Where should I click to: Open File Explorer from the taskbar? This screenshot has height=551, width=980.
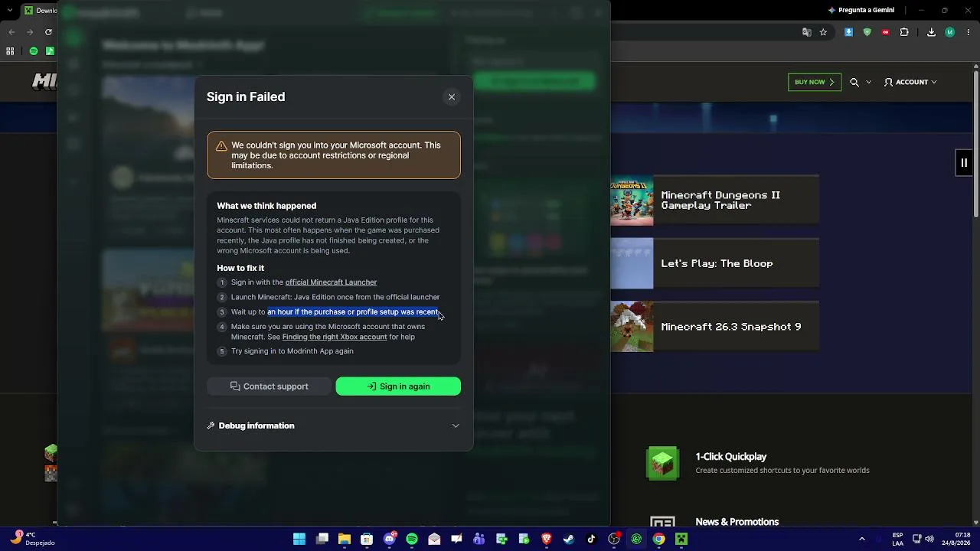click(345, 539)
